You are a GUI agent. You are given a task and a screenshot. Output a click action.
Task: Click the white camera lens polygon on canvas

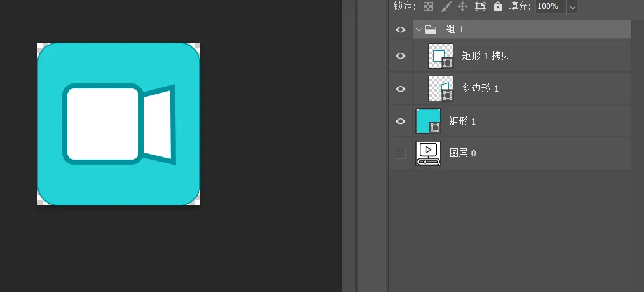158,125
